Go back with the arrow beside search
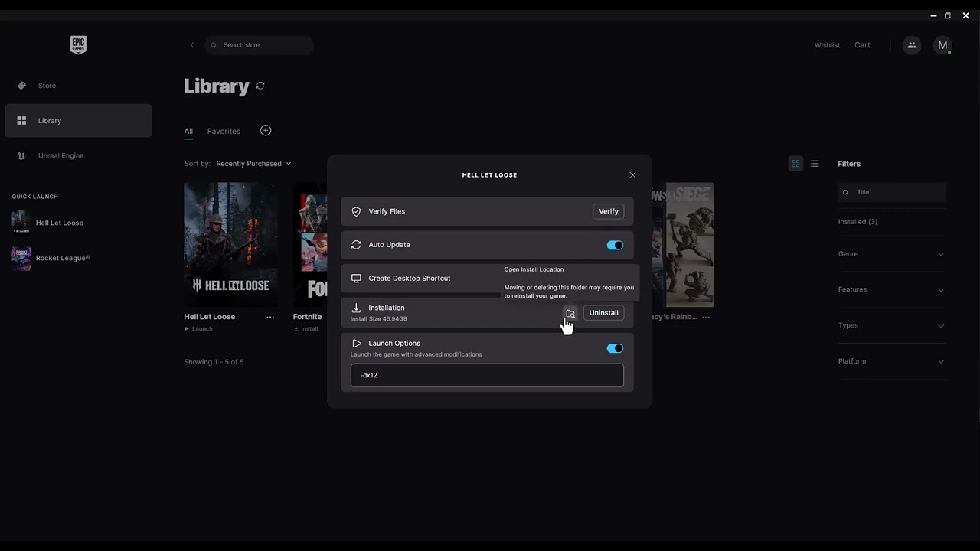This screenshot has width=980, height=551. (191, 45)
